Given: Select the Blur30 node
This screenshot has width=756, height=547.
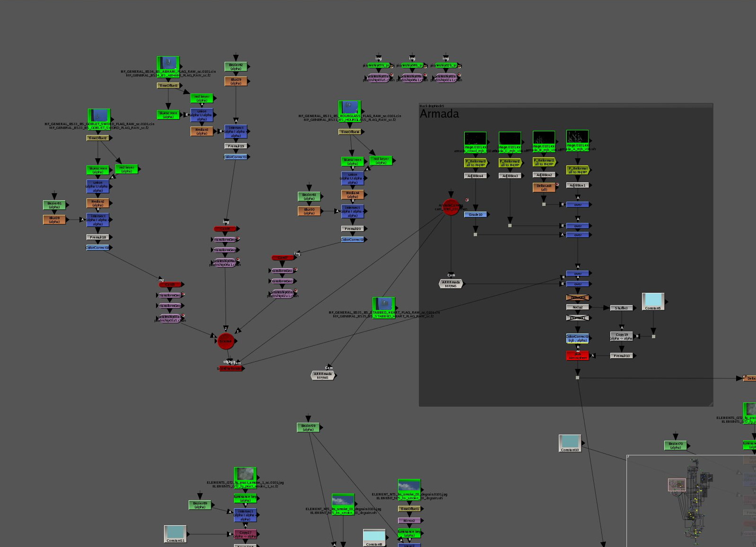Looking at the screenshot, I should pyautogui.click(x=309, y=211).
